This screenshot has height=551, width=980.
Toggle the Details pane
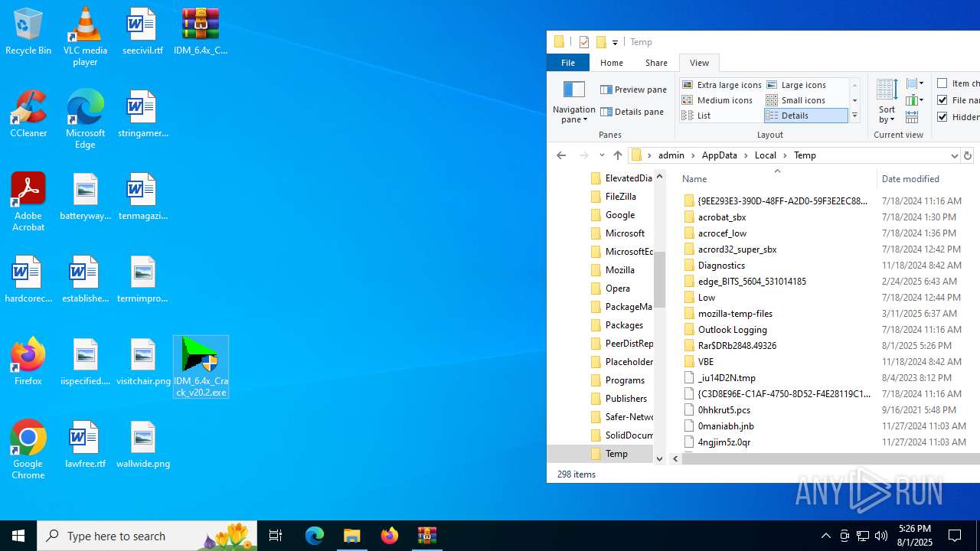click(632, 112)
